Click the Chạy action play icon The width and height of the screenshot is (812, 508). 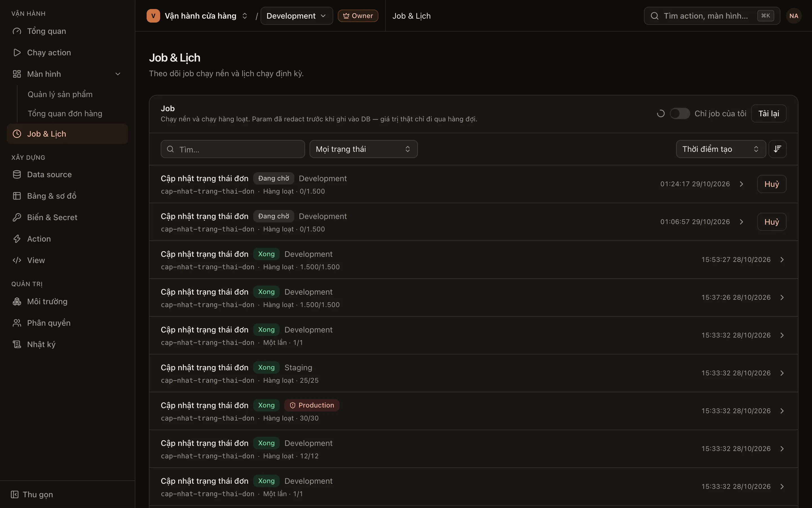(17, 53)
